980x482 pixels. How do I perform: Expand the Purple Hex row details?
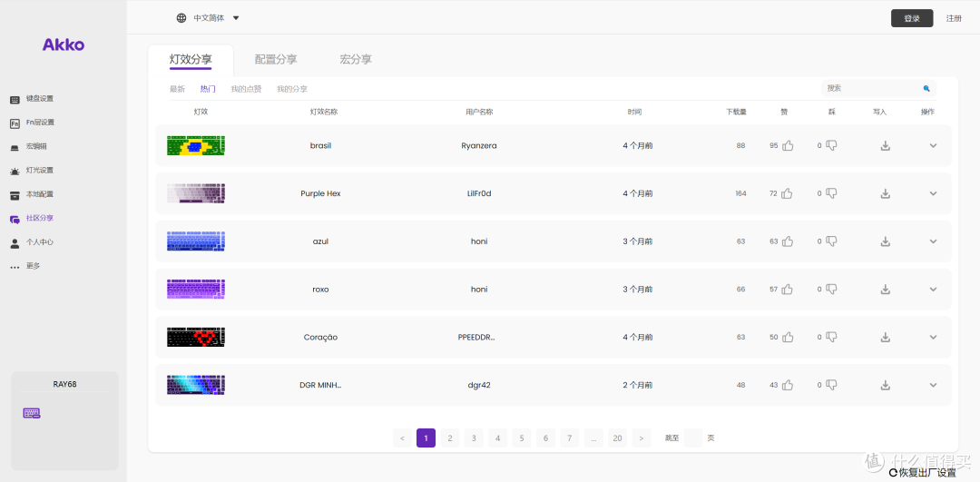(933, 194)
